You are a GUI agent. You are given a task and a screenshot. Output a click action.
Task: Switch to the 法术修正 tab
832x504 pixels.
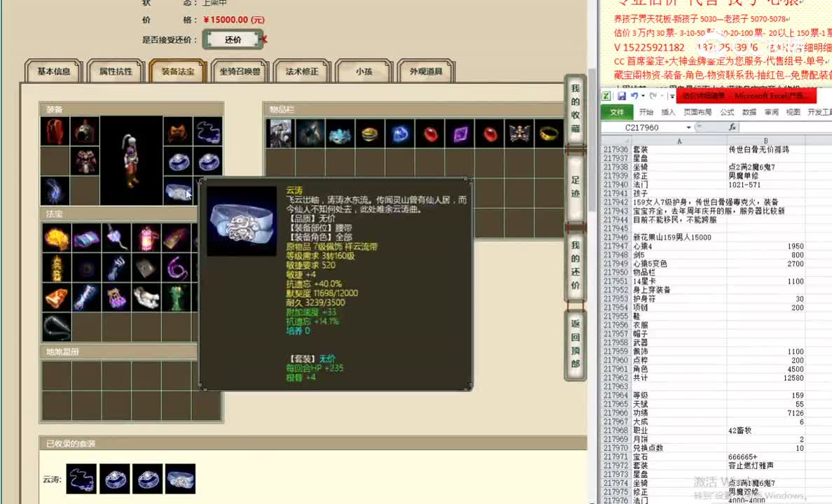click(x=302, y=71)
